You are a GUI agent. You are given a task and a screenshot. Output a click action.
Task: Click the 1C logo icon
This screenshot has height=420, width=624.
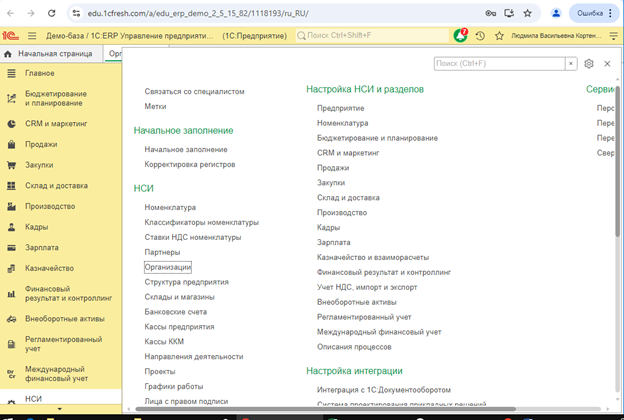click(x=10, y=36)
